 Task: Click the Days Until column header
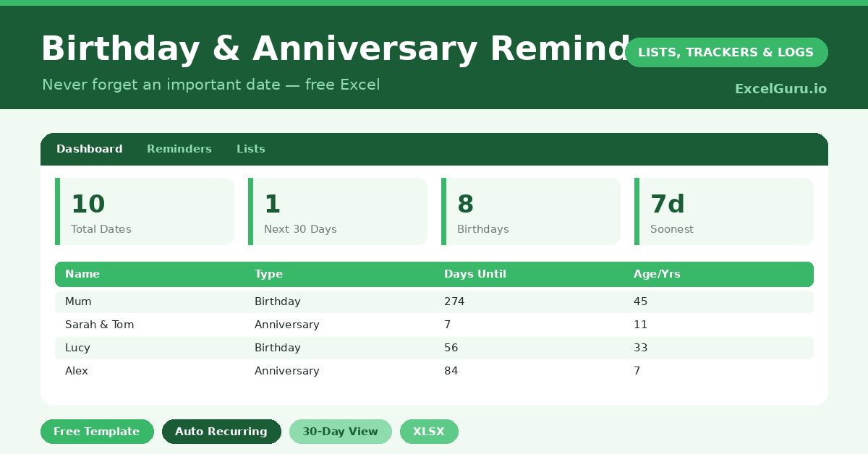475,274
